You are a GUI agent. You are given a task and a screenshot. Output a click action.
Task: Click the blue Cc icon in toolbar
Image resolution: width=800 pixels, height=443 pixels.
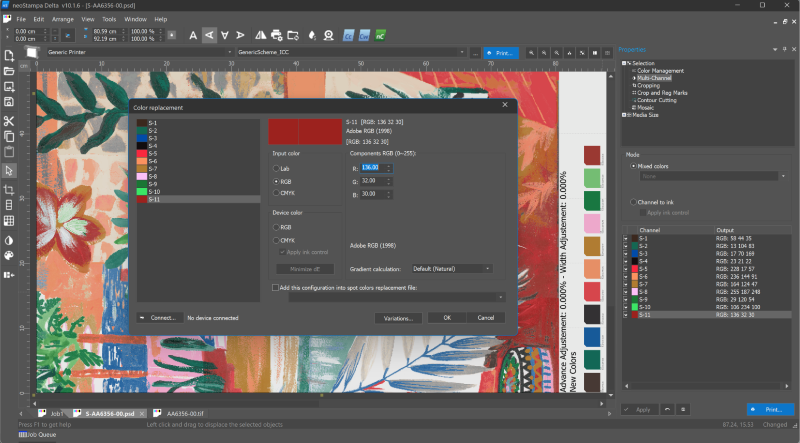coord(349,35)
